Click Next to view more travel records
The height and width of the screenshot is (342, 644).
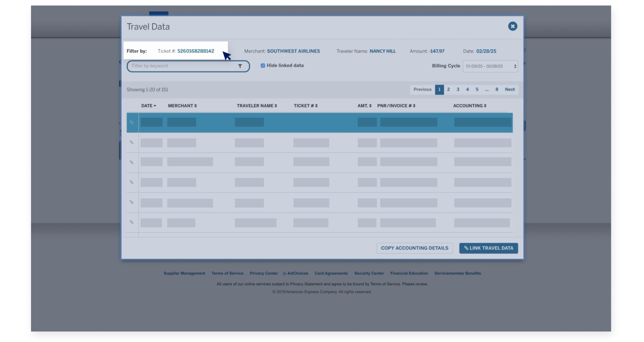click(510, 89)
